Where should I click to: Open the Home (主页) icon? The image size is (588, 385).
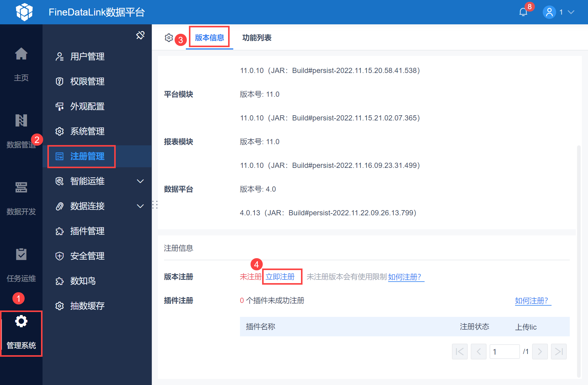21,54
